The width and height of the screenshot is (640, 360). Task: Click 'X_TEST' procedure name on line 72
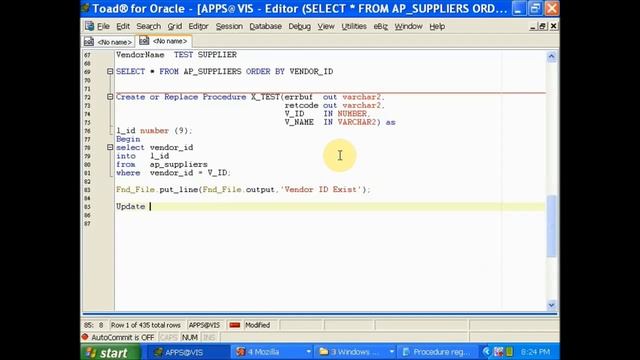point(265,97)
